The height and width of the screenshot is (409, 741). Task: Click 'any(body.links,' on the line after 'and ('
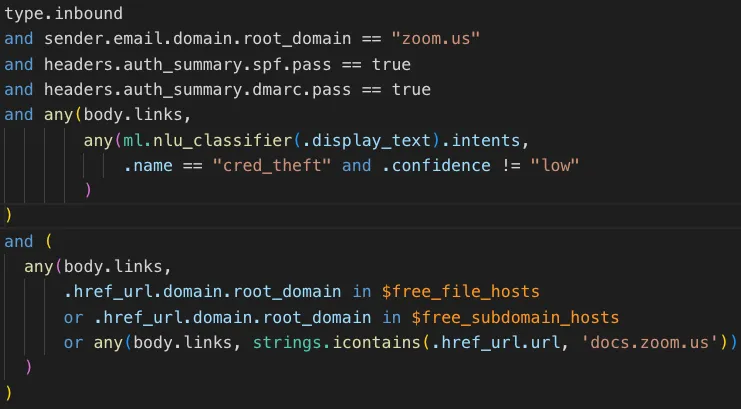click(98, 267)
